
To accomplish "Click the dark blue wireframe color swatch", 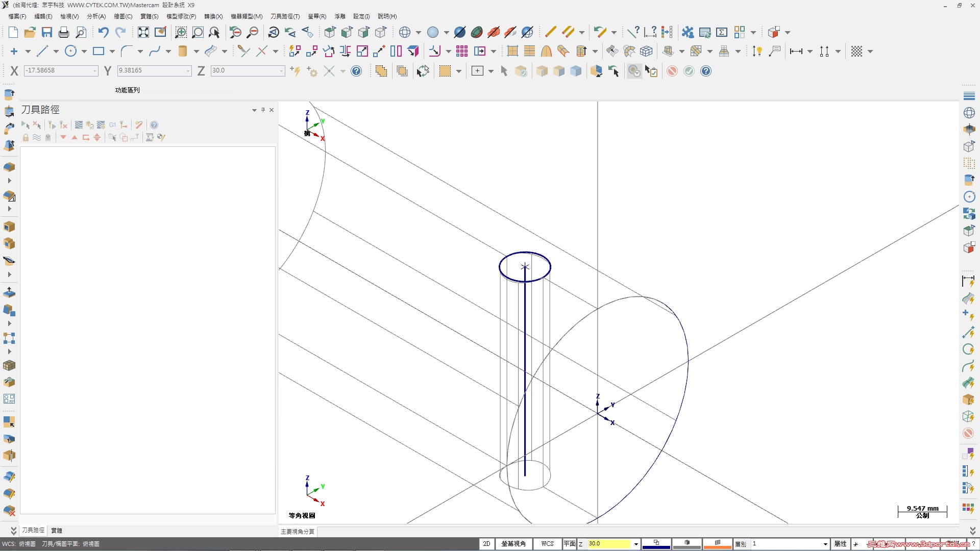I will [x=656, y=544].
